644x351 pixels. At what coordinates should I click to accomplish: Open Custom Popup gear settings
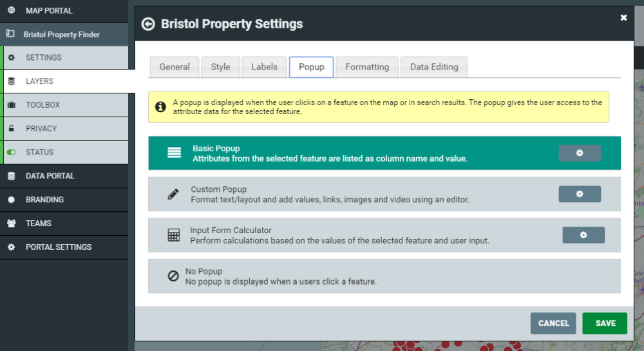[580, 194]
